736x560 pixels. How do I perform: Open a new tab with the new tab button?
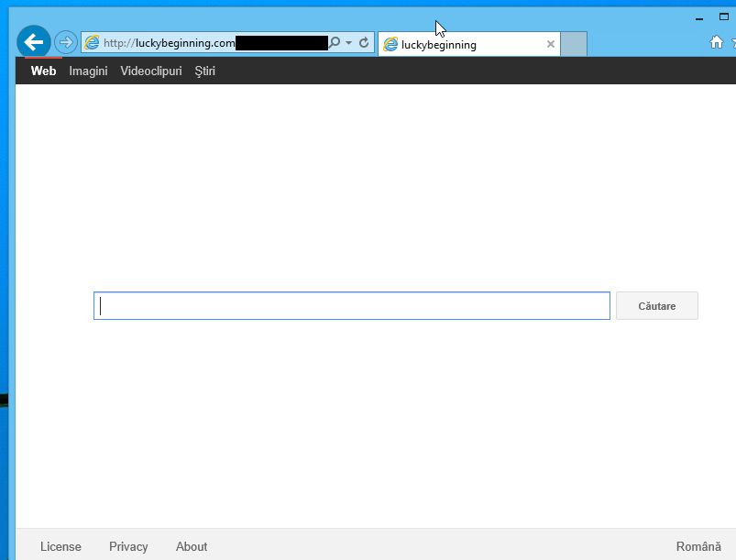(x=573, y=43)
